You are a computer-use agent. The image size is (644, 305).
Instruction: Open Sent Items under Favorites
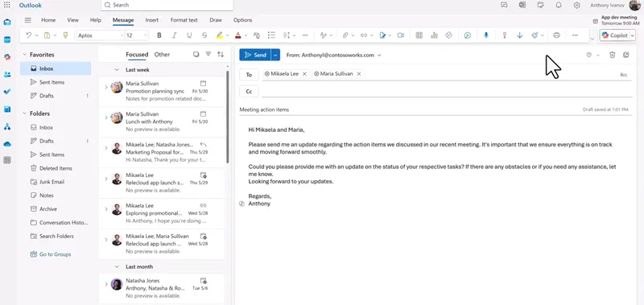click(x=52, y=82)
